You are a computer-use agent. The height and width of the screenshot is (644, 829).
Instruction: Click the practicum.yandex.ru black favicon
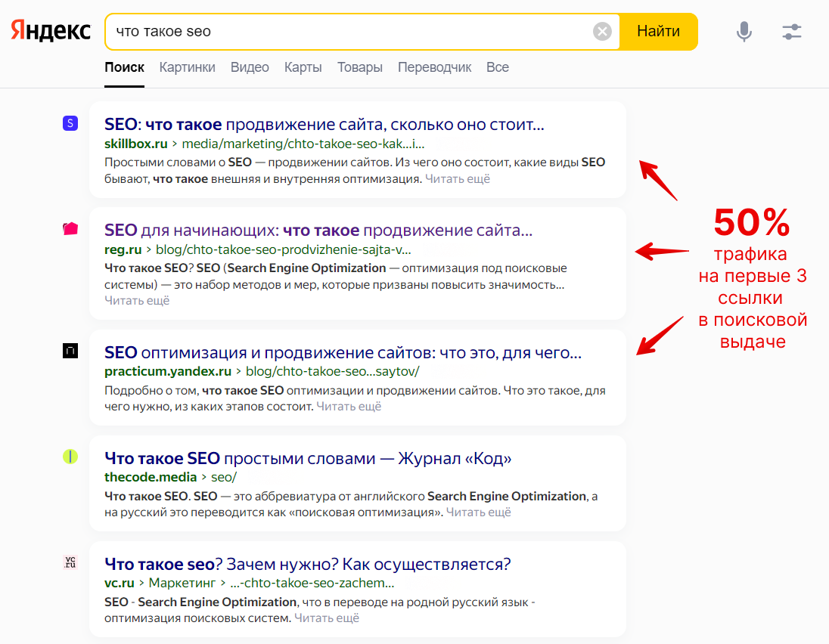[70, 350]
